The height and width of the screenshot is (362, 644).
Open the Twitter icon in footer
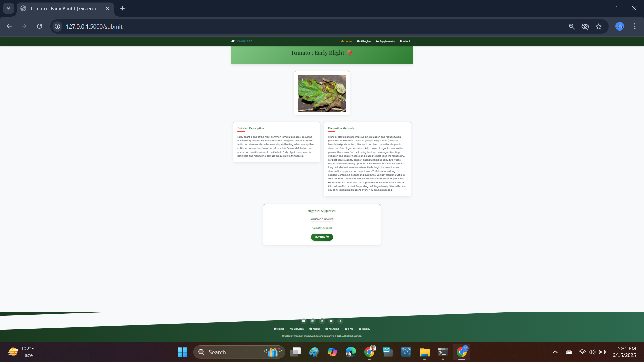331,321
